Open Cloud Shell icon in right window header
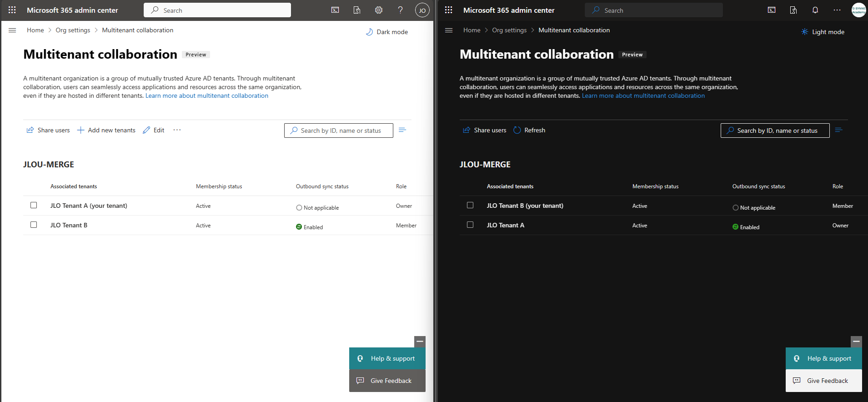 [x=772, y=10]
